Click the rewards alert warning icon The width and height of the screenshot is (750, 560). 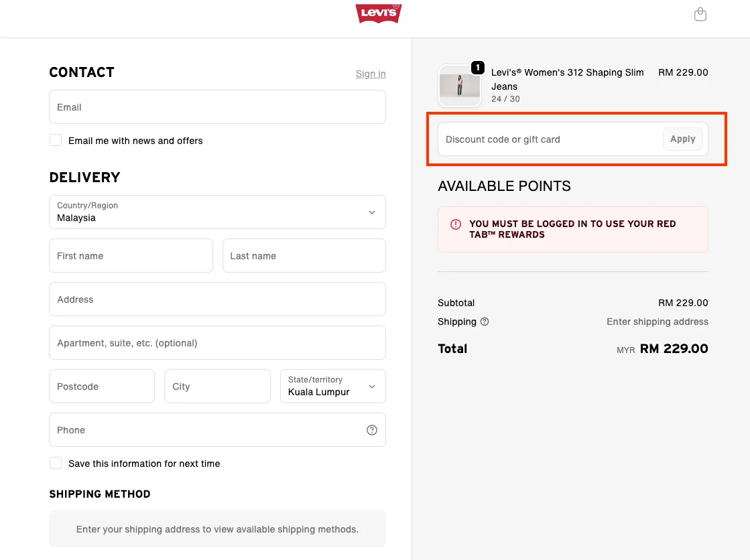click(x=456, y=224)
